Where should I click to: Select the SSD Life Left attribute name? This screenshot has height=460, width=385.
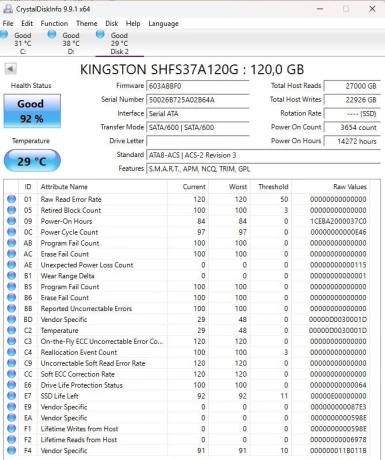tap(60, 396)
